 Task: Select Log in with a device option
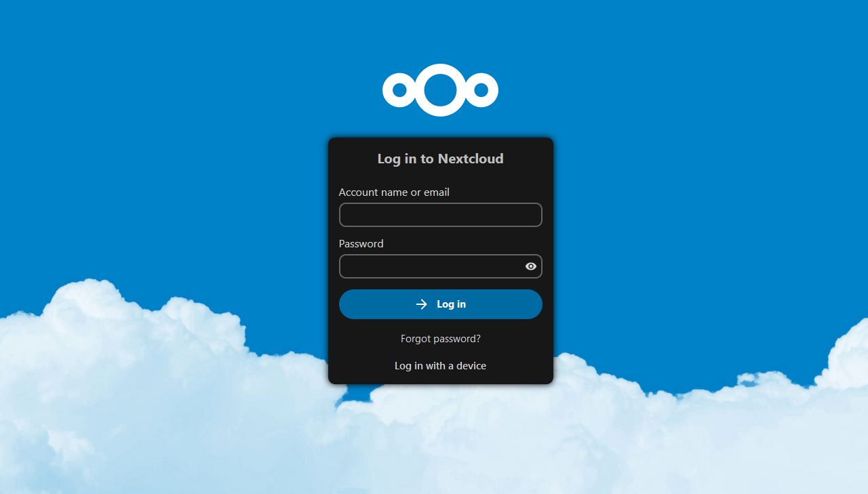(x=440, y=365)
